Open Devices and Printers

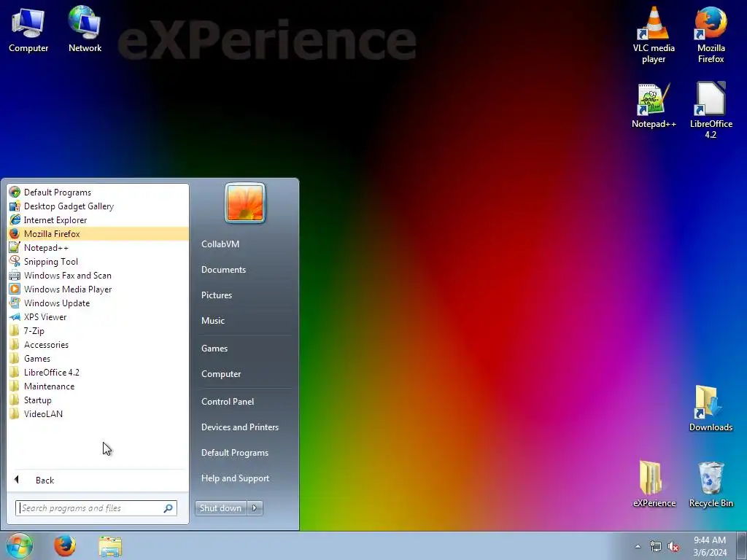coord(245,427)
